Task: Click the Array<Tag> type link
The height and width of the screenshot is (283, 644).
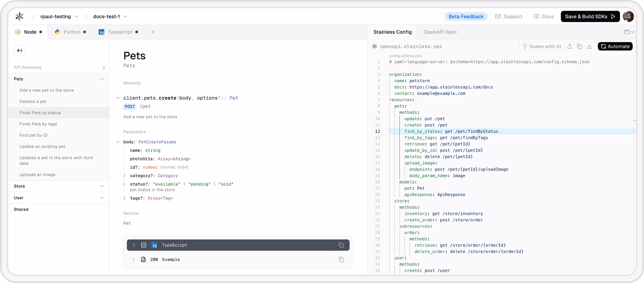Action: tap(160, 198)
